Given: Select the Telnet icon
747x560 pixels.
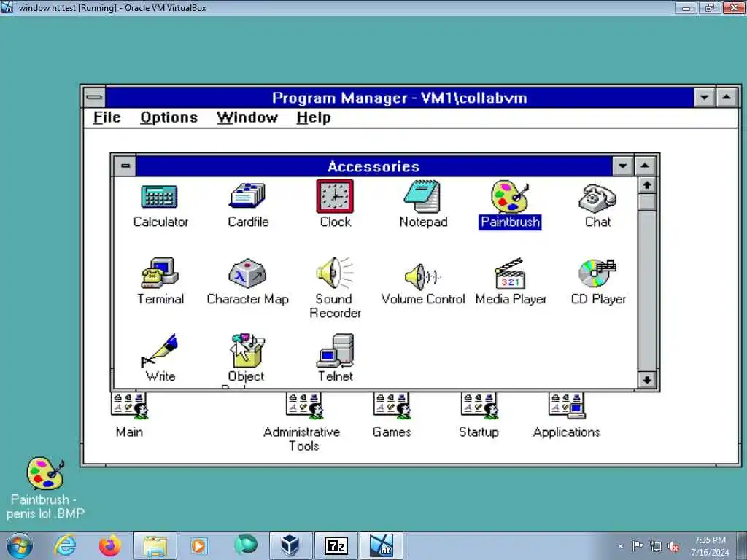Looking at the screenshot, I should (336, 351).
